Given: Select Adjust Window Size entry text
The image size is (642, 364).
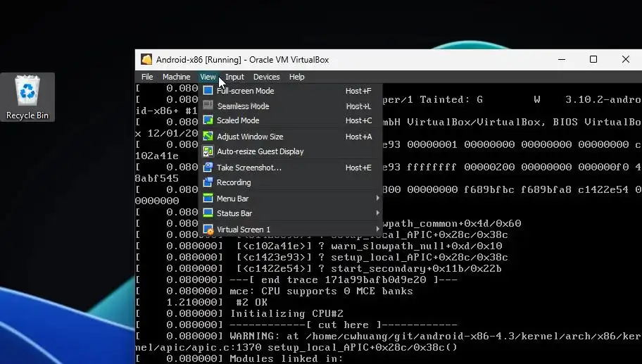Looking at the screenshot, I should point(250,137).
